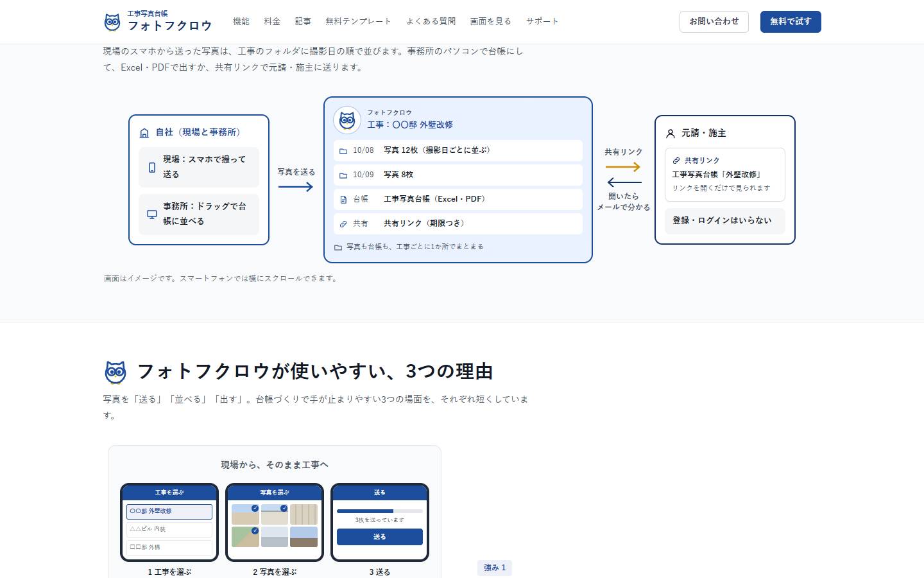Select 画面を見る in the navigation

point(491,21)
